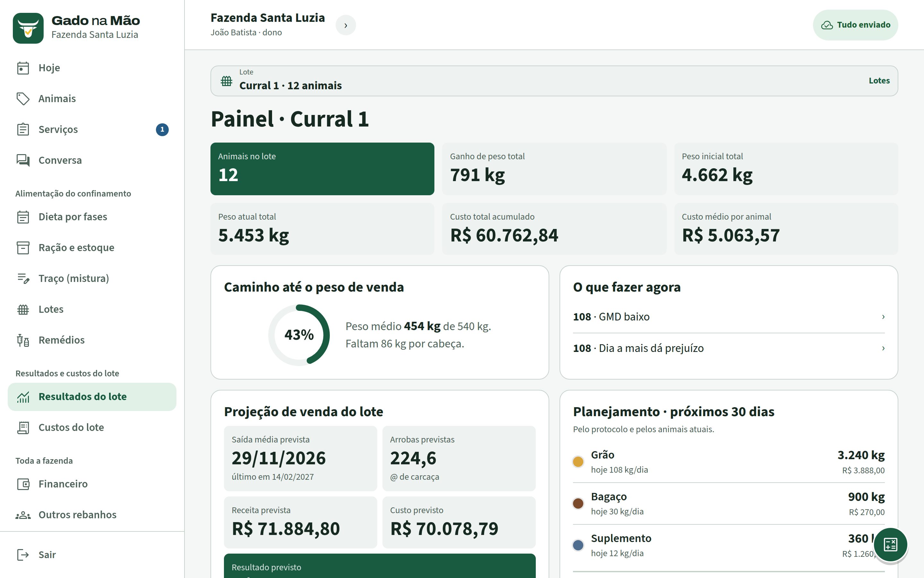Open Custos do lote page

point(92,427)
